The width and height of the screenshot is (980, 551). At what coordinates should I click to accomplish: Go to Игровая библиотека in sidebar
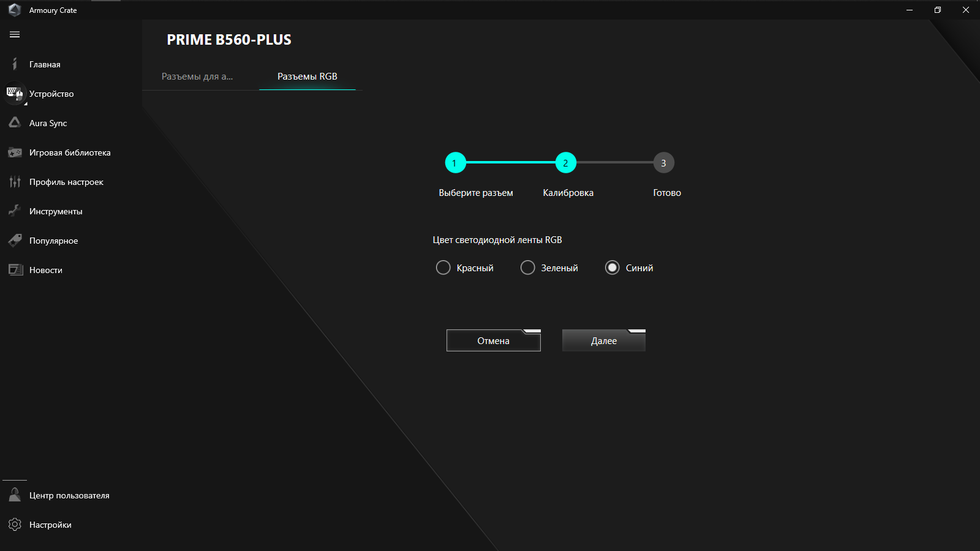point(70,152)
